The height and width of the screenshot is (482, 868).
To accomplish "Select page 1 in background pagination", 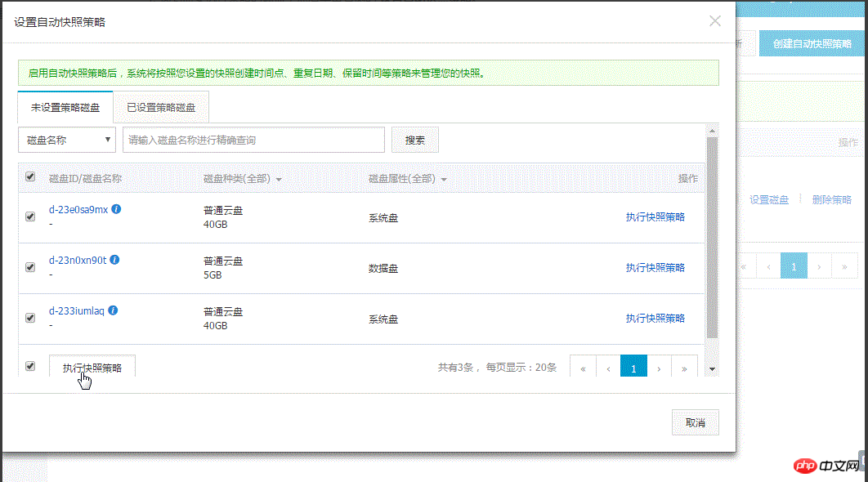I will (x=794, y=266).
